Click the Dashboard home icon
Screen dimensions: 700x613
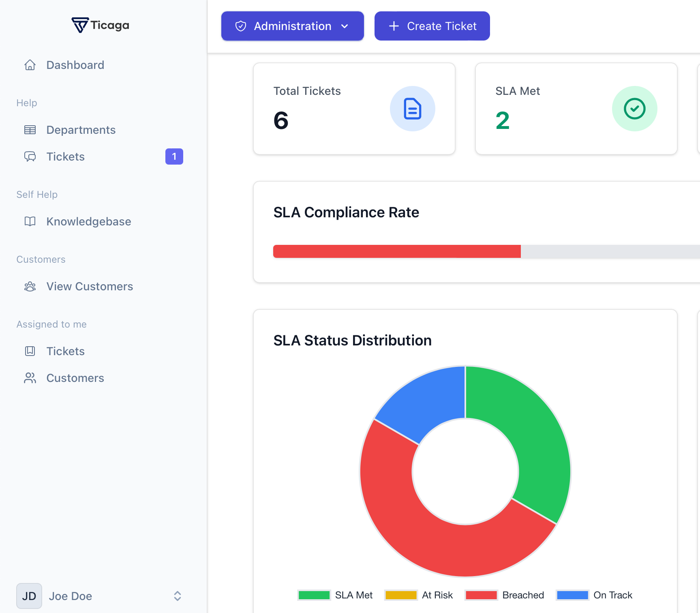(30, 65)
